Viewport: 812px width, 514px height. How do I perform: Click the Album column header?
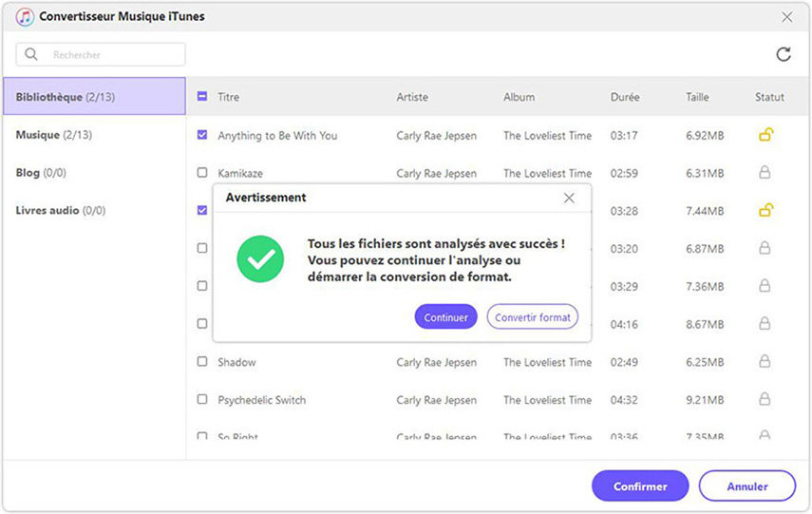519,97
